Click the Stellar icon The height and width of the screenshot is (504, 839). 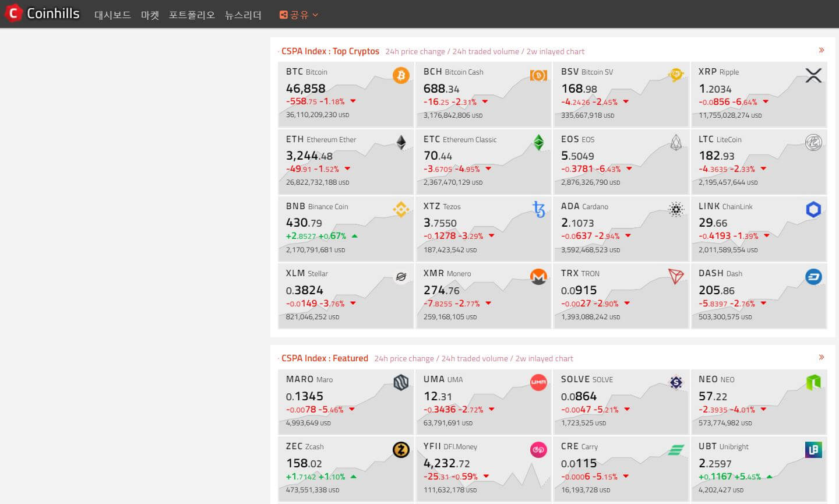(401, 276)
